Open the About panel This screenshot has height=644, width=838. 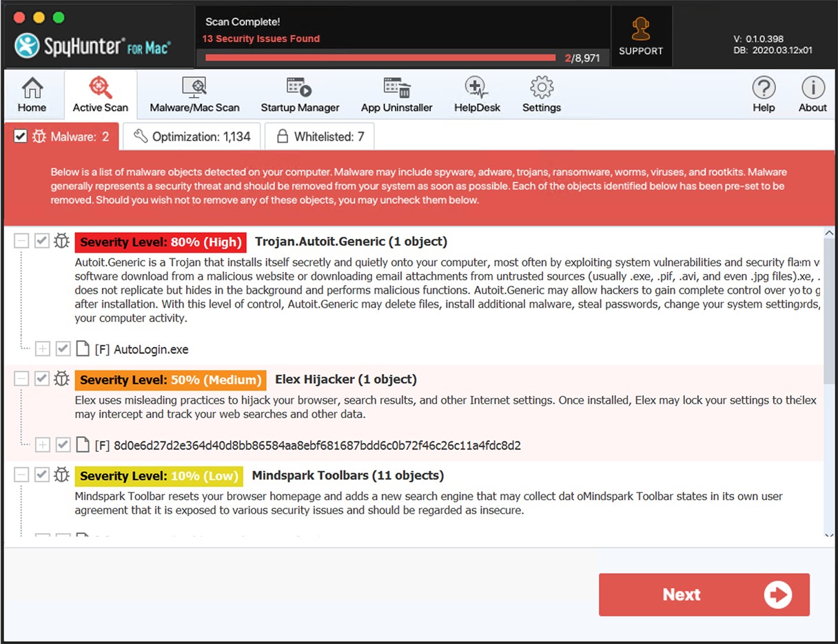pyautogui.click(x=813, y=94)
